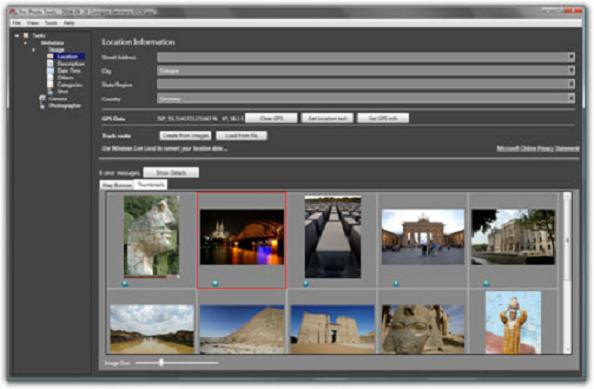Click the Clear GPS button
The height and width of the screenshot is (389, 594).
coord(271,118)
